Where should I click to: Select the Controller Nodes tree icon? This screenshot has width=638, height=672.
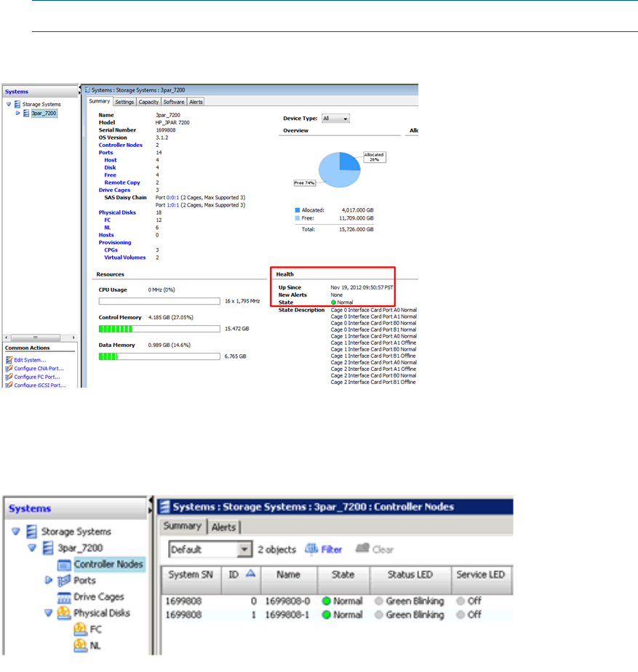point(64,564)
